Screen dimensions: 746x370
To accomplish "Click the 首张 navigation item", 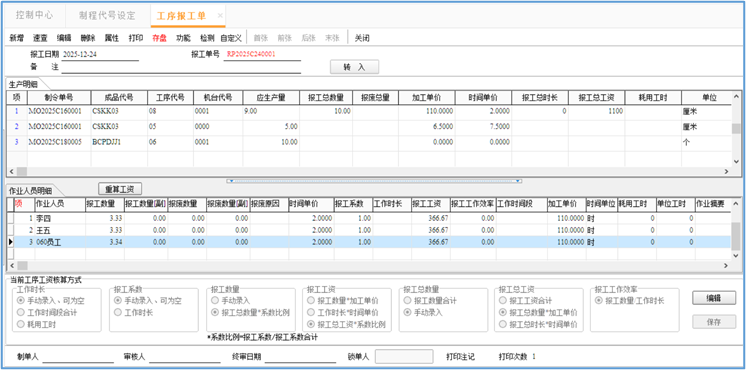I will (x=261, y=39).
